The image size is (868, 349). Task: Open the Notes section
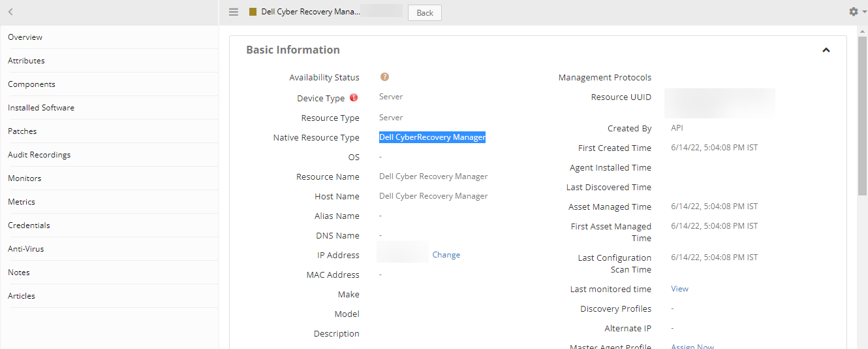[110, 273]
